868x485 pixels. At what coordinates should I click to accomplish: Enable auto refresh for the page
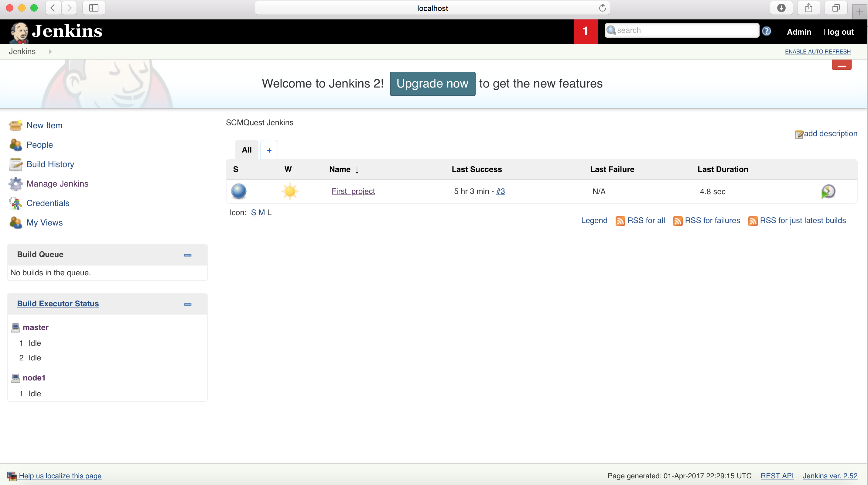click(x=818, y=51)
